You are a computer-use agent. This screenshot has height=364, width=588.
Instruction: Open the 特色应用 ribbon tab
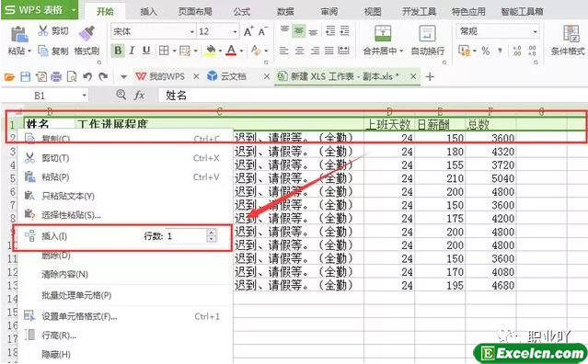[468, 12]
